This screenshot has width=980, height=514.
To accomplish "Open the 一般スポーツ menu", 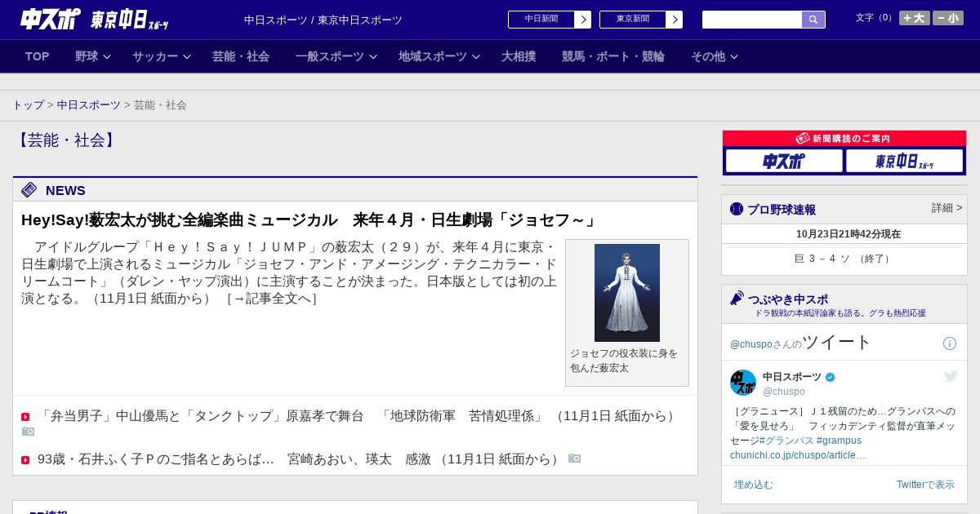I will coord(330,56).
